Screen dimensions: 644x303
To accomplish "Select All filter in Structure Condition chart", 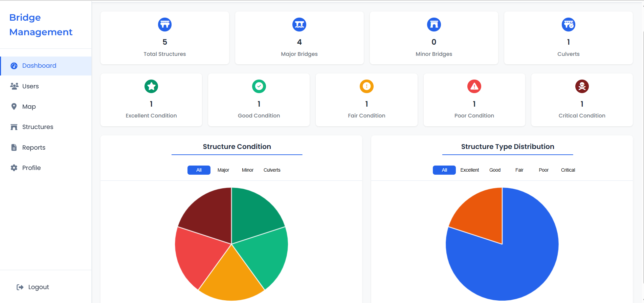I will (199, 170).
